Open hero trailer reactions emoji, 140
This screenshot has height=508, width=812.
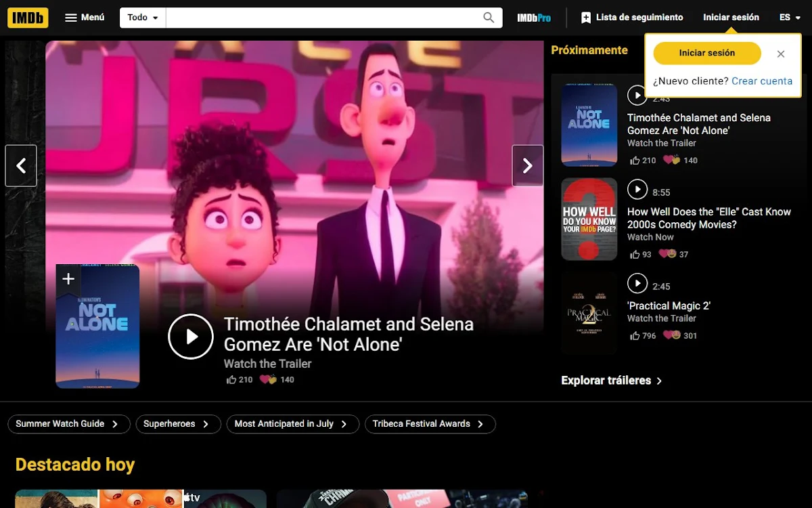(277, 380)
